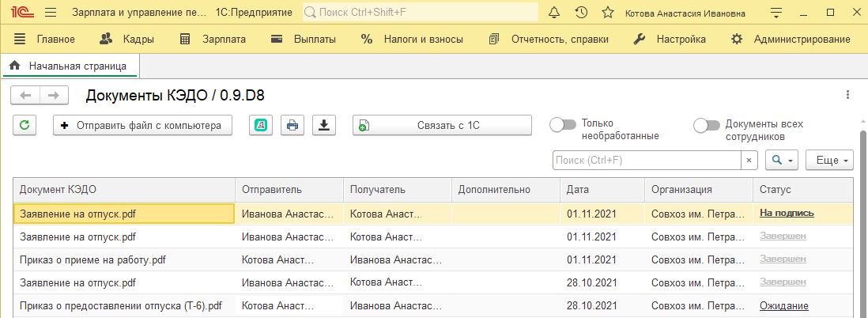Click the back navigation arrow
The image size is (868, 318).
[x=25, y=95]
